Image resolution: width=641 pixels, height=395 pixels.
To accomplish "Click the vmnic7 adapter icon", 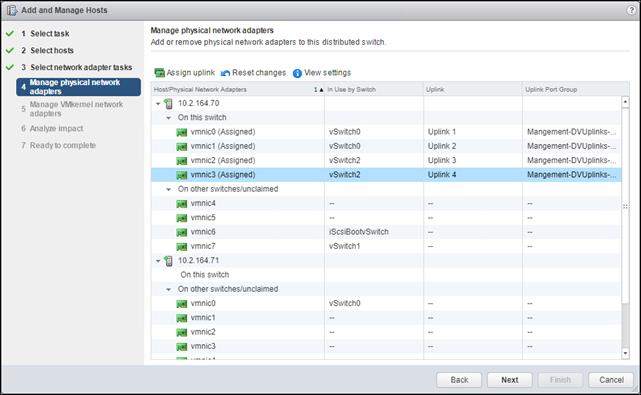I will [182, 247].
